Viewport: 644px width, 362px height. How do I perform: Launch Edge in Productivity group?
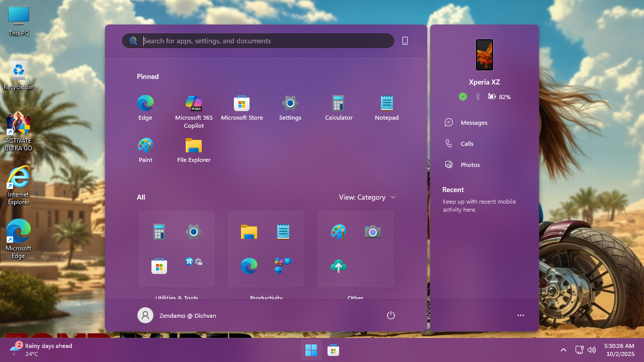tap(249, 266)
